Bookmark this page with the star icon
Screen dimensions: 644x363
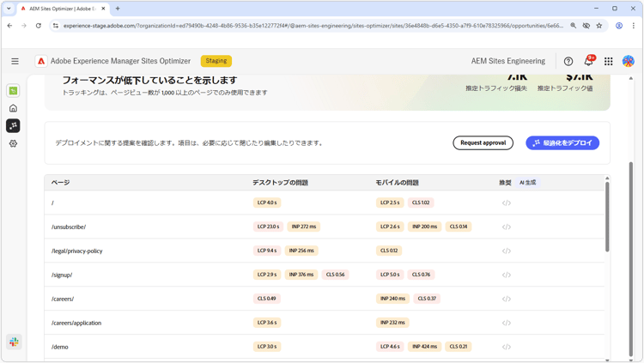(599, 26)
